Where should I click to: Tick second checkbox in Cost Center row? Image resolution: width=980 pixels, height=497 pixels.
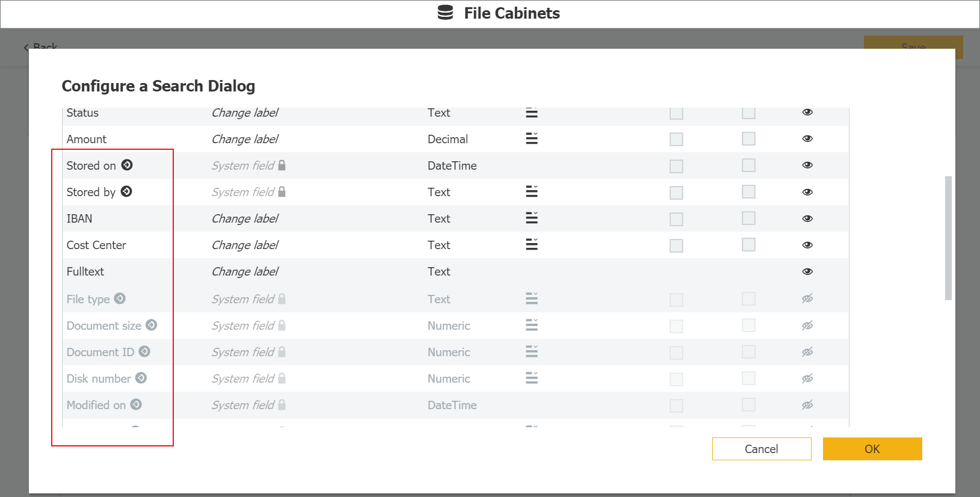748,245
